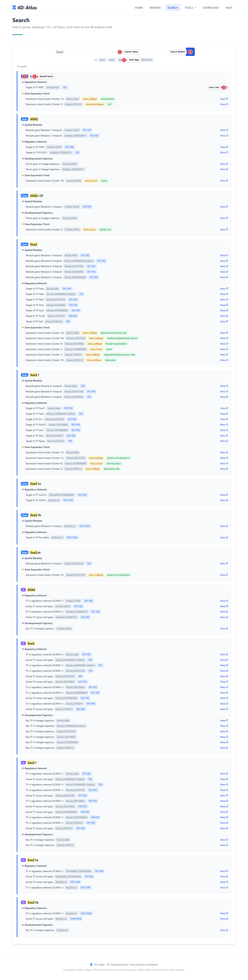
Task: View Target of TF POU5F1 row
Action: coord(224,153)
